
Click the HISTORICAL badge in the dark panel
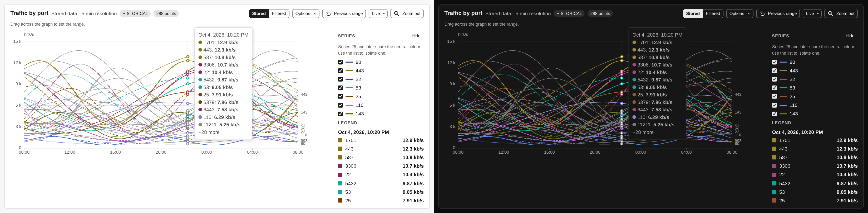point(569,14)
